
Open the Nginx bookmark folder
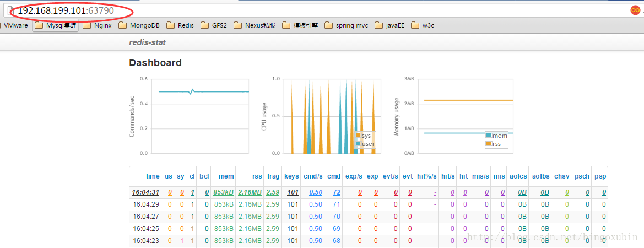coord(96,25)
